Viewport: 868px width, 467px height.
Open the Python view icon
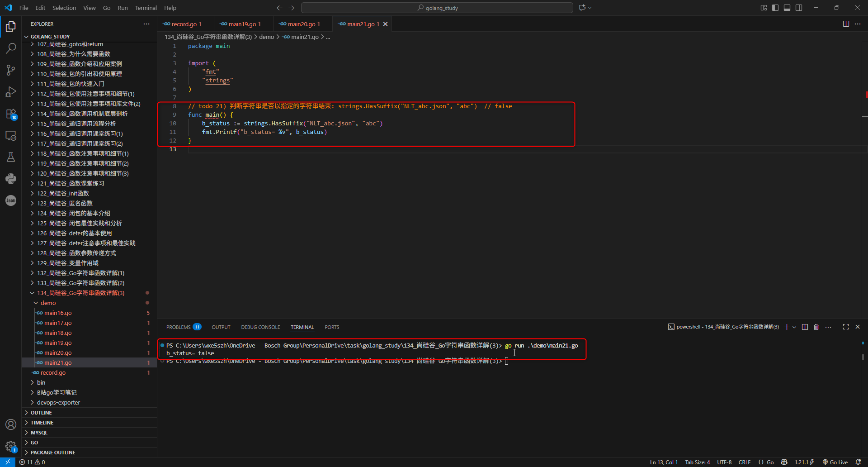click(11, 179)
